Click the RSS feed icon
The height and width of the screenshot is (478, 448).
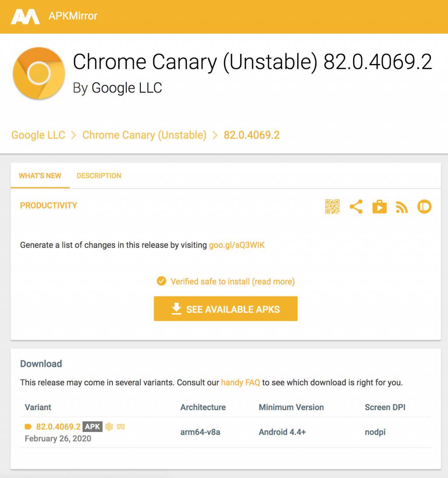[x=402, y=207]
